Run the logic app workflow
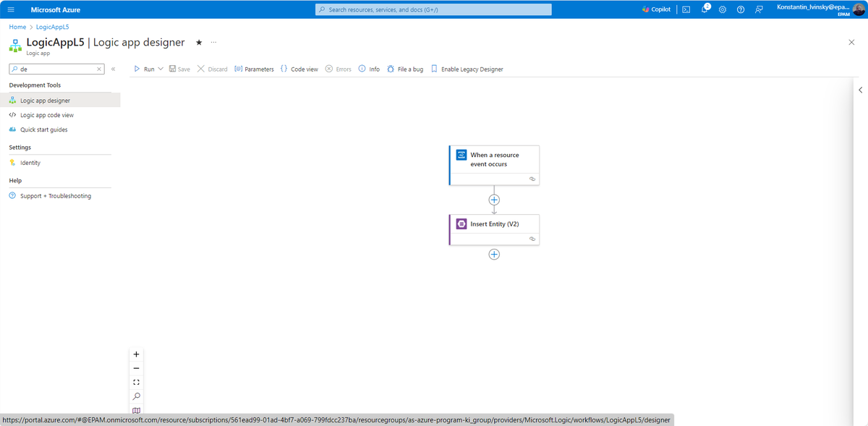Image resolution: width=868 pixels, height=426 pixels. click(x=144, y=69)
